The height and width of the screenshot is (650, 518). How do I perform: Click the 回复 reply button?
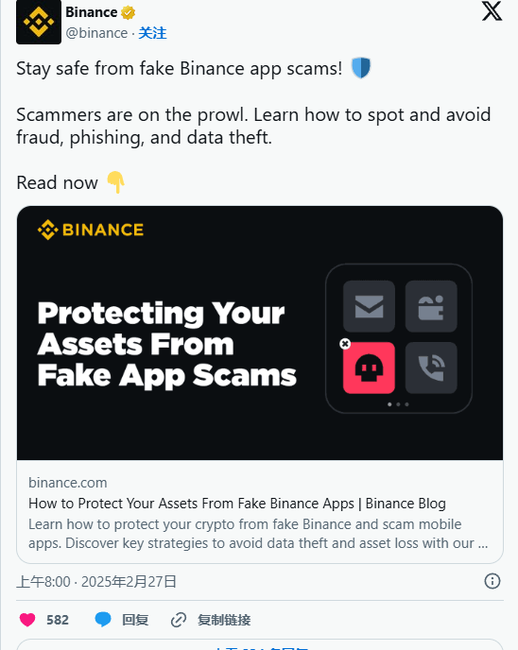(135, 620)
